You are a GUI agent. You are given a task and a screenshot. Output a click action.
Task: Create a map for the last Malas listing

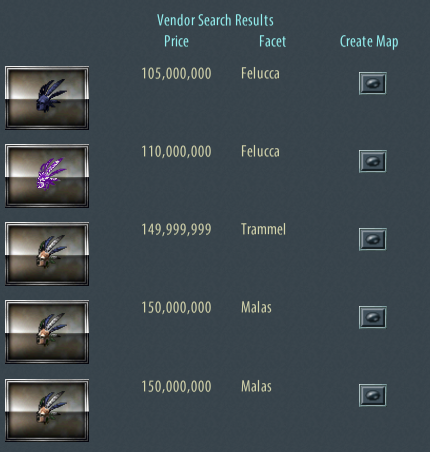pyautogui.click(x=373, y=395)
